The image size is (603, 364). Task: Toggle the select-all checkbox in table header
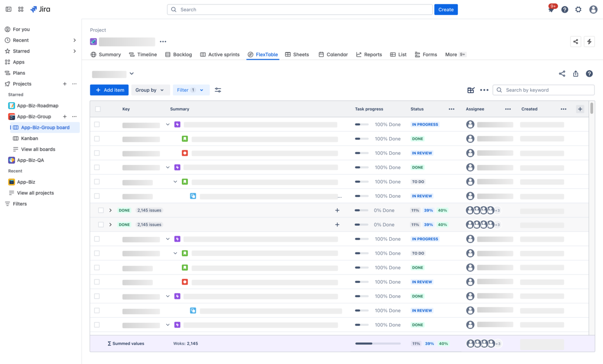98,109
